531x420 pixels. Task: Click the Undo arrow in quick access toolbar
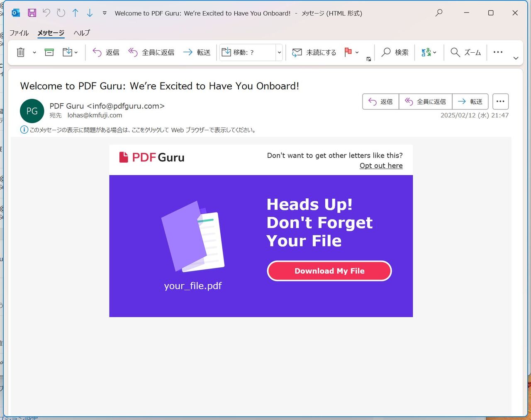46,13
